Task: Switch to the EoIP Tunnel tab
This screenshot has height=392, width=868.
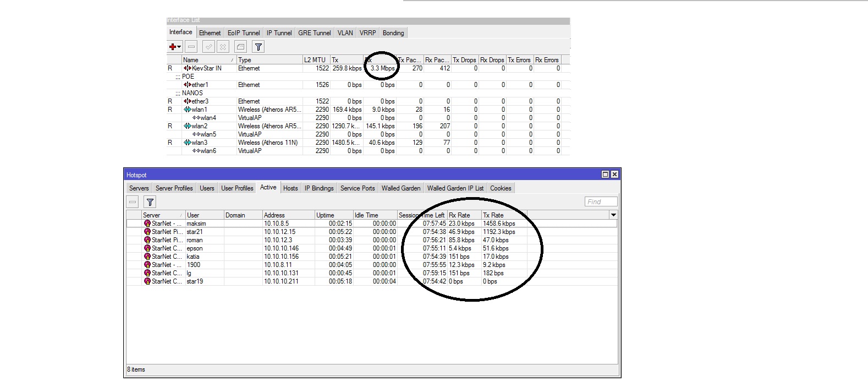Action: [244, 33]
